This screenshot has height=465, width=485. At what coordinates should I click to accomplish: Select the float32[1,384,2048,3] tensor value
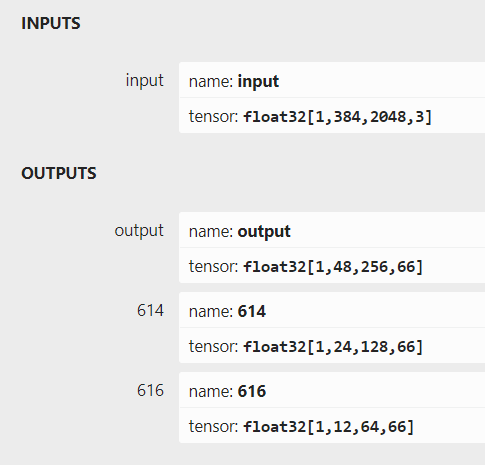click(337, 117)
